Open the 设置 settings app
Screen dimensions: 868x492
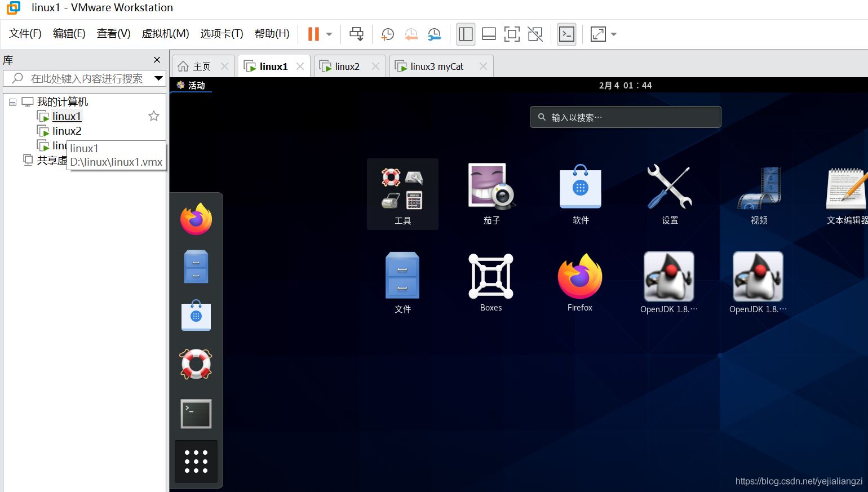(670, 194)
